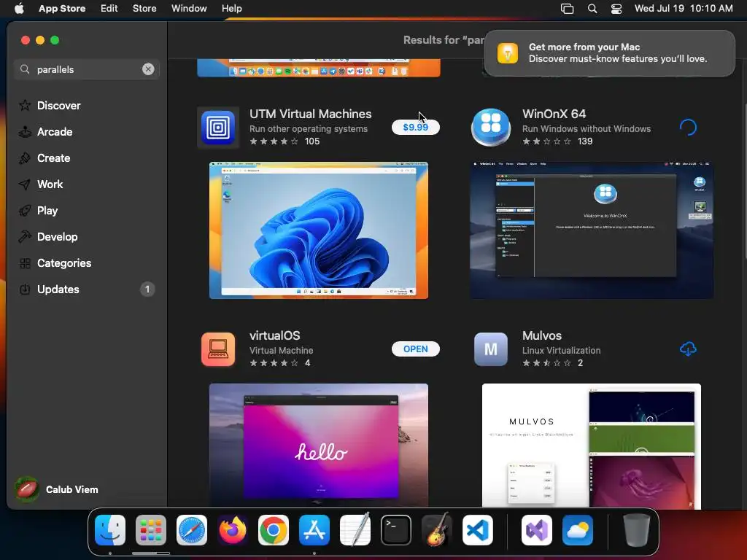Open Updates with one pending badge
The height and width of the screenshot is (560, 747).
click(86, 289)
